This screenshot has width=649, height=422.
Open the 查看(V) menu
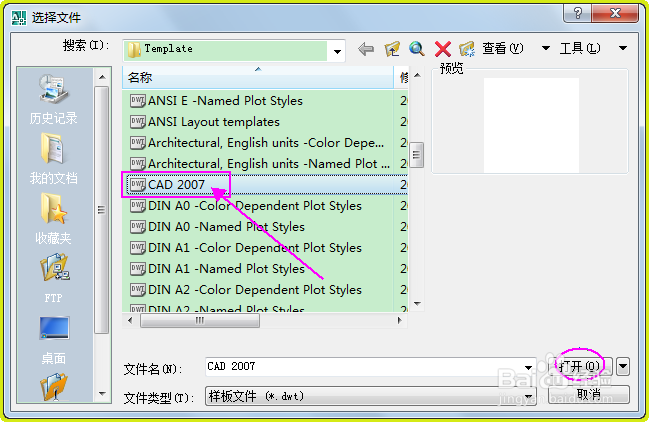502,48
